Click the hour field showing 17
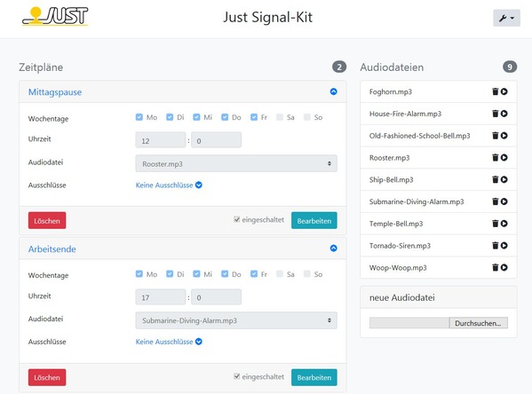This screenshot has width=532, height=394. [x=161, y=297]
